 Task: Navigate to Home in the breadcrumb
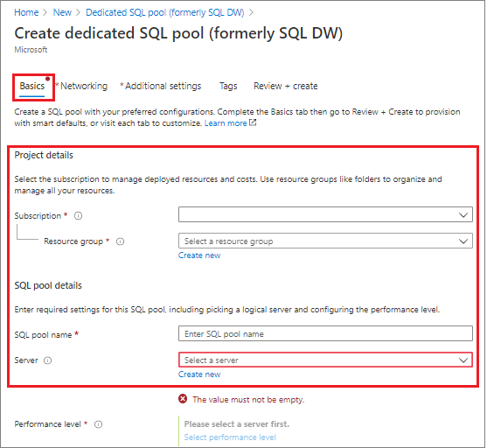pos(26,12)
